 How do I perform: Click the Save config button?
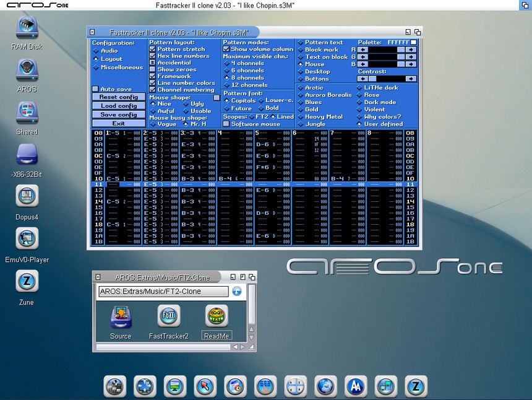click(x=119, y=115)
